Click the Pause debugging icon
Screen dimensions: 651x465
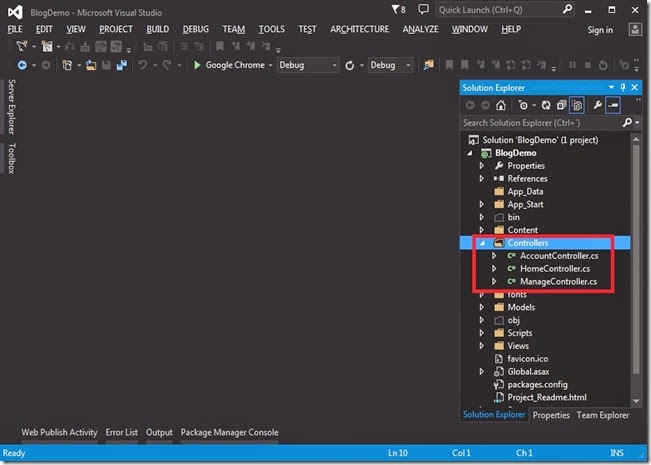point(572,65)
